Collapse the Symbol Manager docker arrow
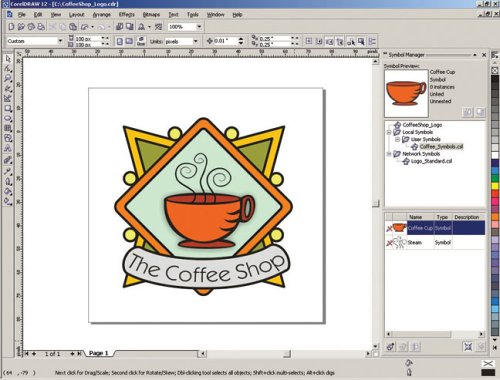The height and width of the screenshot is (380, 500). (475, 55)
